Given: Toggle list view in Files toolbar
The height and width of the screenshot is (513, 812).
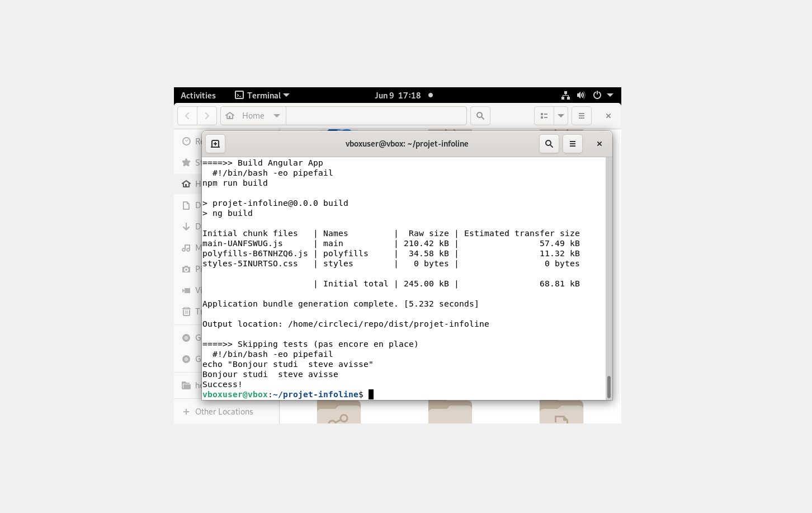Looking at the screenshot, I should click(544, 116).
